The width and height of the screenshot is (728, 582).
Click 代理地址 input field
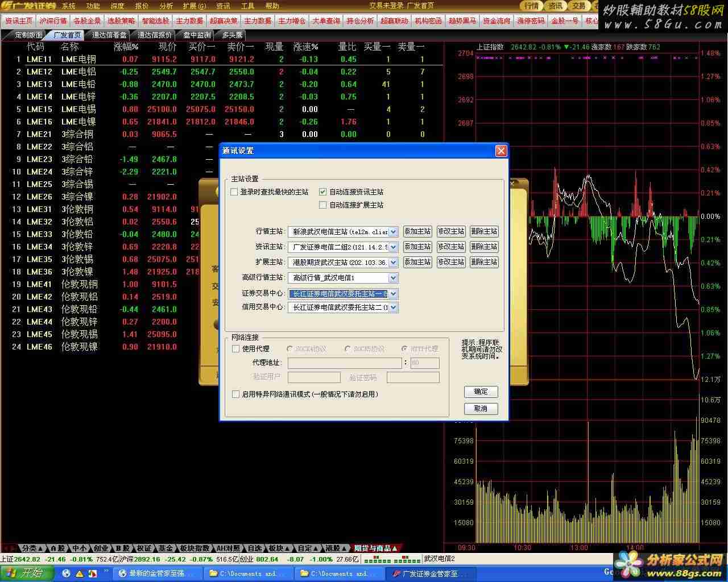click(345, 363)
